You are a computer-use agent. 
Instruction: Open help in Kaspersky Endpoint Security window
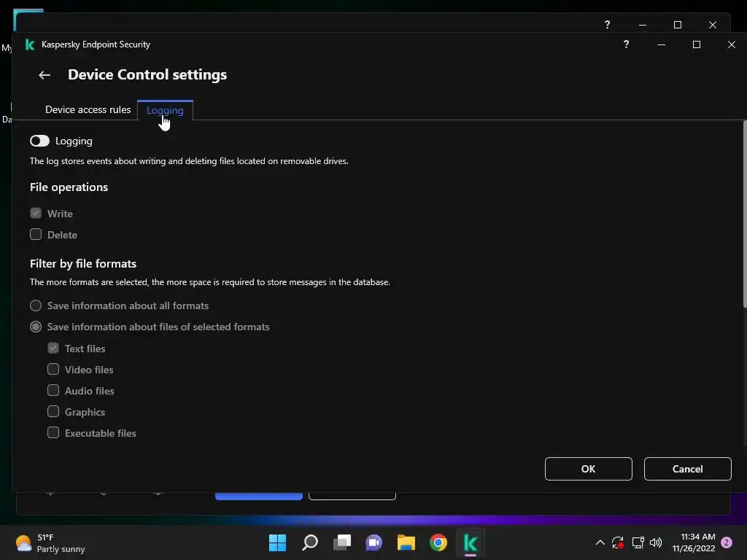tap(626, 44)
